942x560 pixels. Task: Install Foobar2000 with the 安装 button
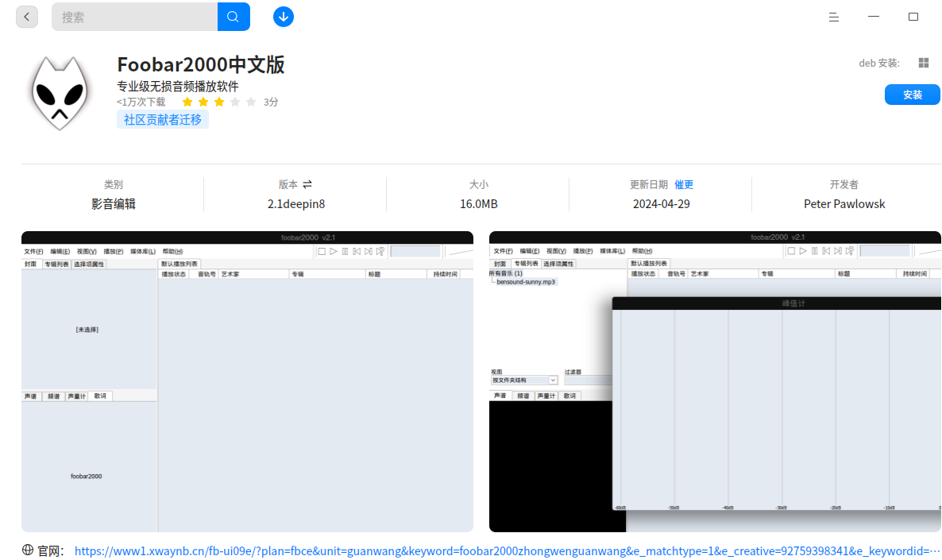[x=912, y=95]
